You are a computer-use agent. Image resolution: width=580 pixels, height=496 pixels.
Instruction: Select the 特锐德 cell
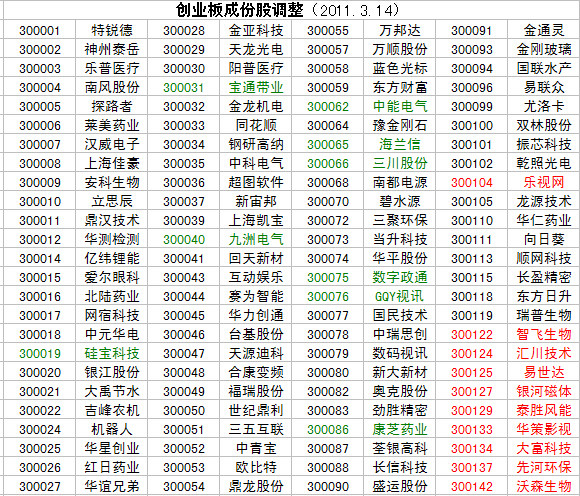coord(112,30)
